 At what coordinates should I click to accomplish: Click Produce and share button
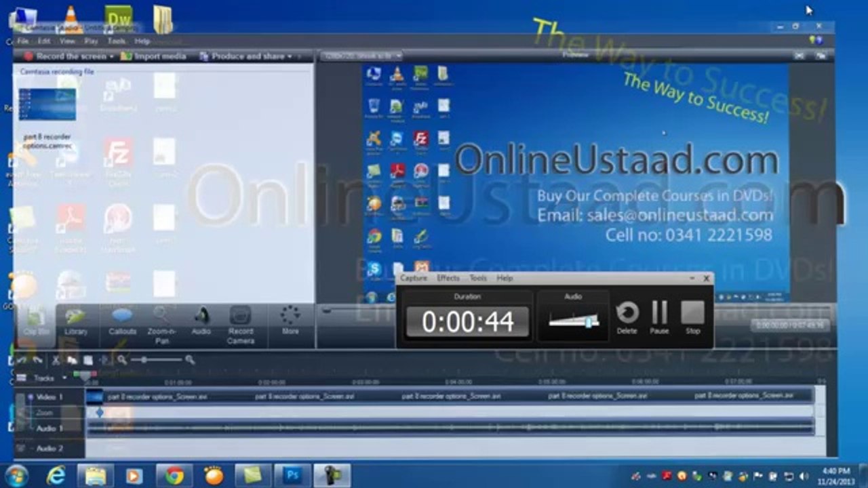click(241, 56)
